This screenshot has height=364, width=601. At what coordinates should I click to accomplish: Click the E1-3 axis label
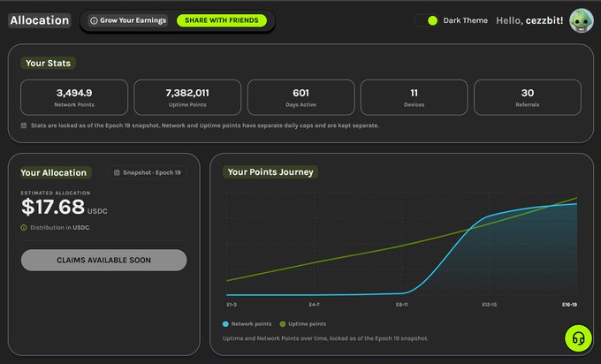(x=232, y=305)
